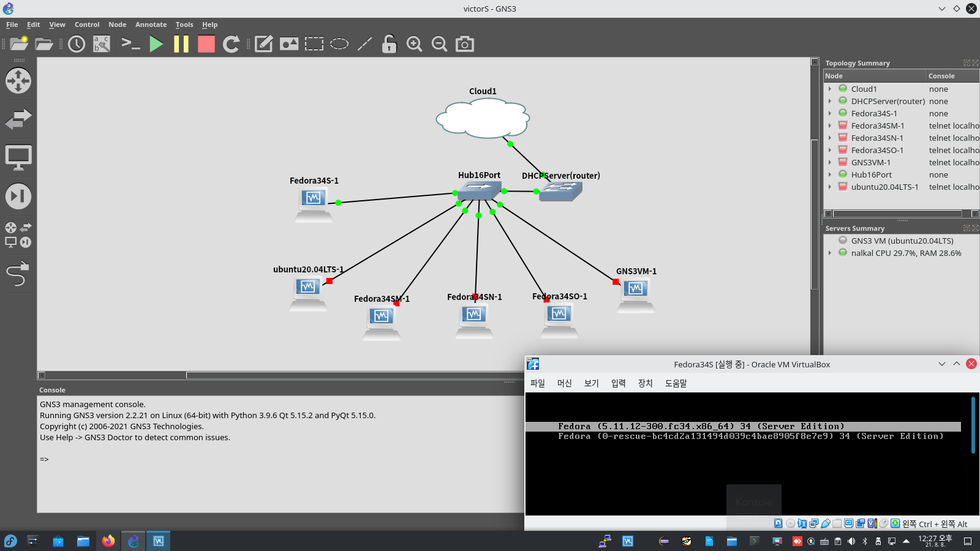
Task: Select GNS3 VM (ubuntu20.04LTS) server row
Action: (x=902, y=241)
